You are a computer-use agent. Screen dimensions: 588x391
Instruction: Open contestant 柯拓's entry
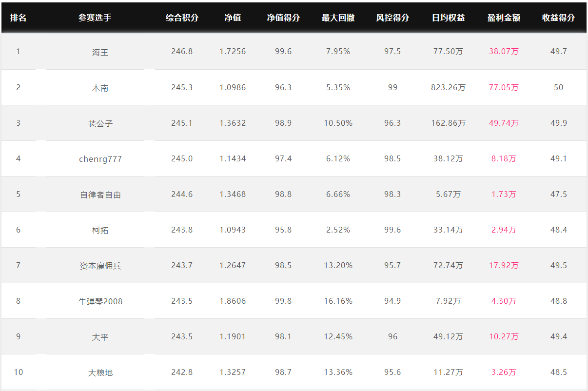100,230
